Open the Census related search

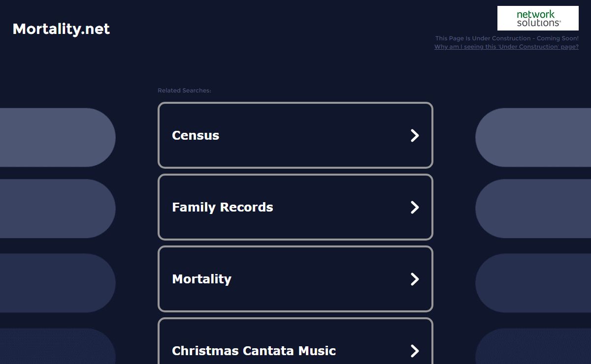(196, 135)
